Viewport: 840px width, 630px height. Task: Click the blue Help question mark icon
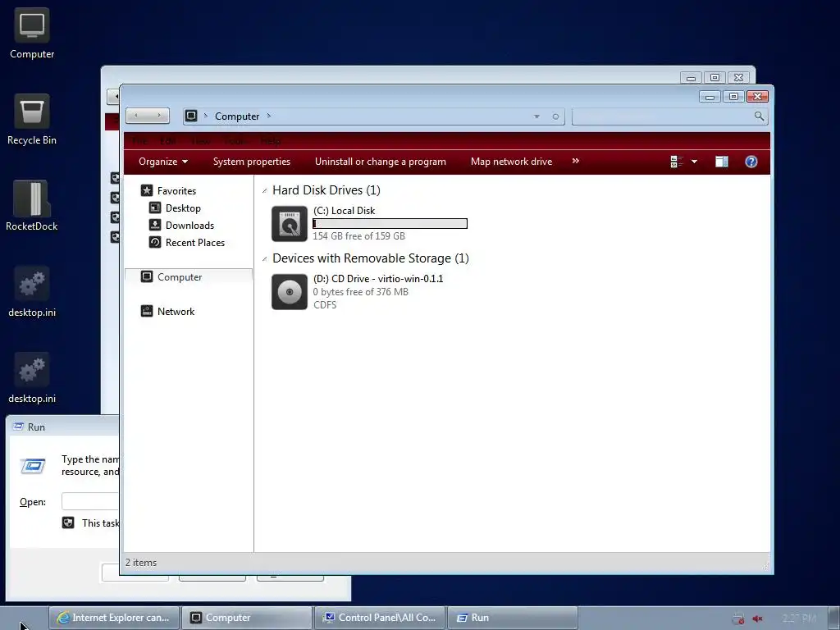(751, 162)
